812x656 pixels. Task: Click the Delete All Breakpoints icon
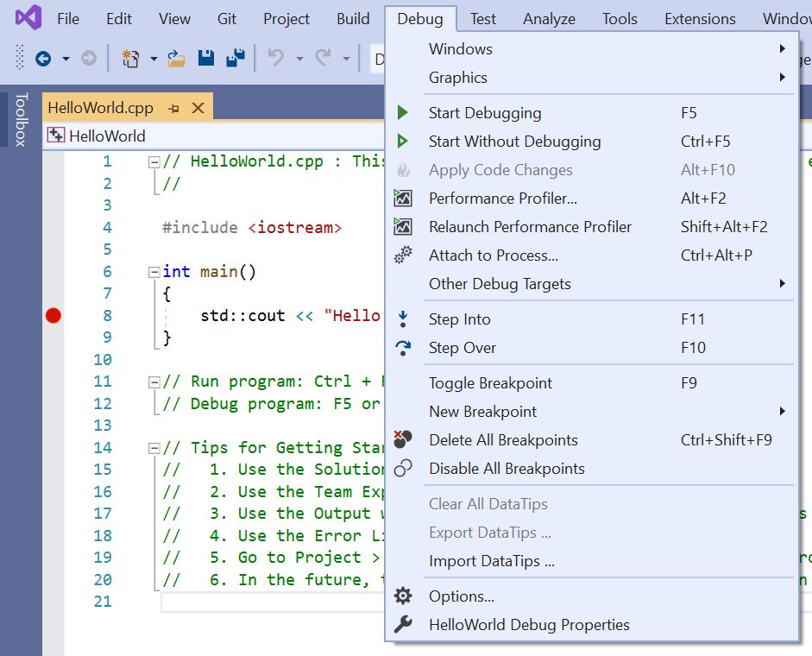click(x=402, y=440)
